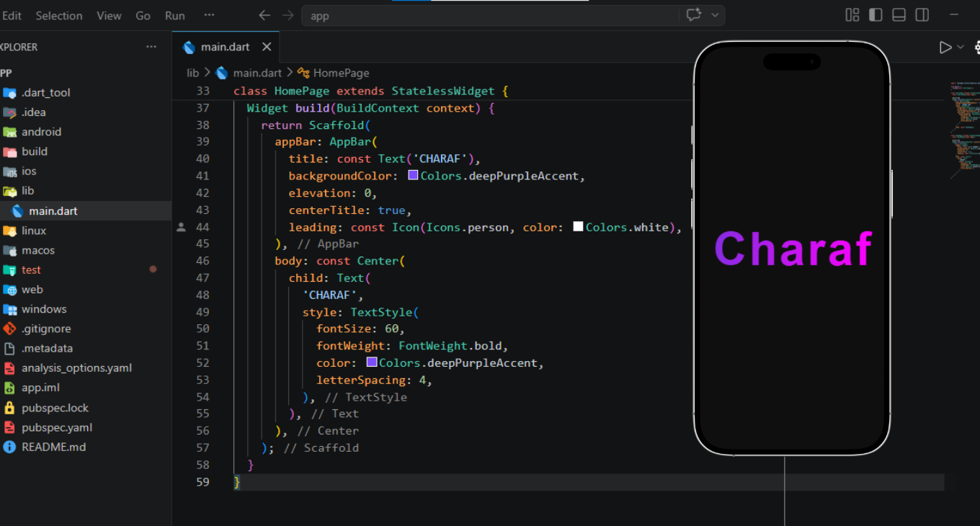
Task: Click 'fontSize: 60,' on line 50
Action: pos(361,329)
